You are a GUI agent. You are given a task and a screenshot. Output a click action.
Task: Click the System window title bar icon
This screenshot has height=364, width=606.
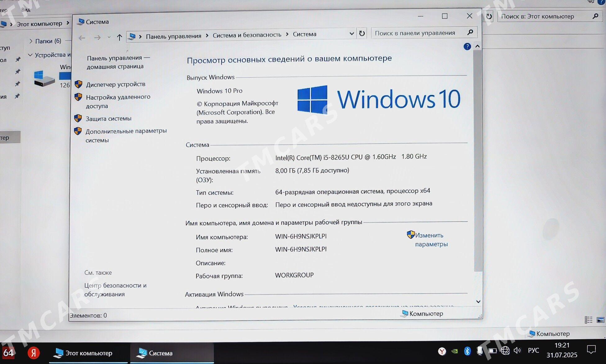[x=80, y=22]
